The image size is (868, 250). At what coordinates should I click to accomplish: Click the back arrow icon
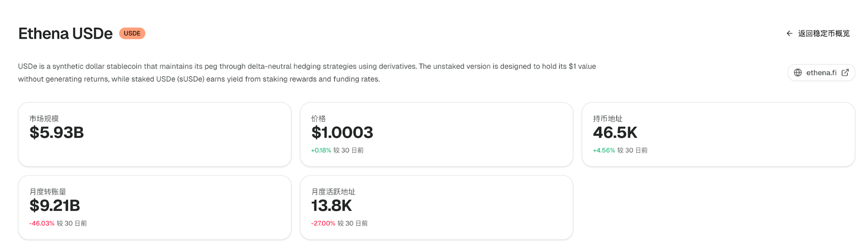point(789,33)
